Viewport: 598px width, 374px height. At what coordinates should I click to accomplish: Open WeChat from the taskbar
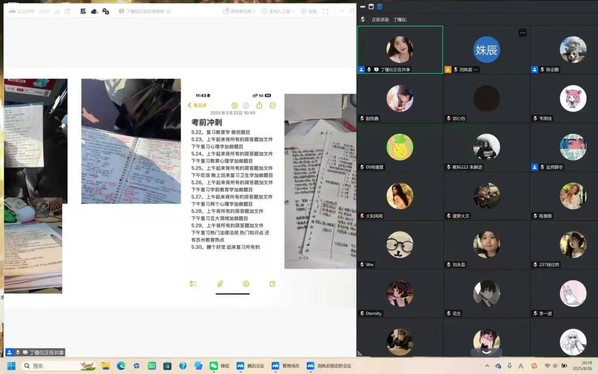tap(219, 366)
